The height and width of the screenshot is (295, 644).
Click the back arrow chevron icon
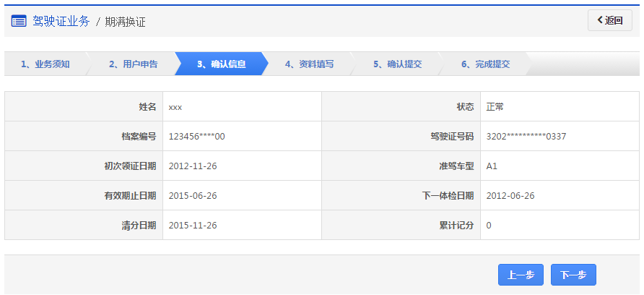[x=599, y=20]
